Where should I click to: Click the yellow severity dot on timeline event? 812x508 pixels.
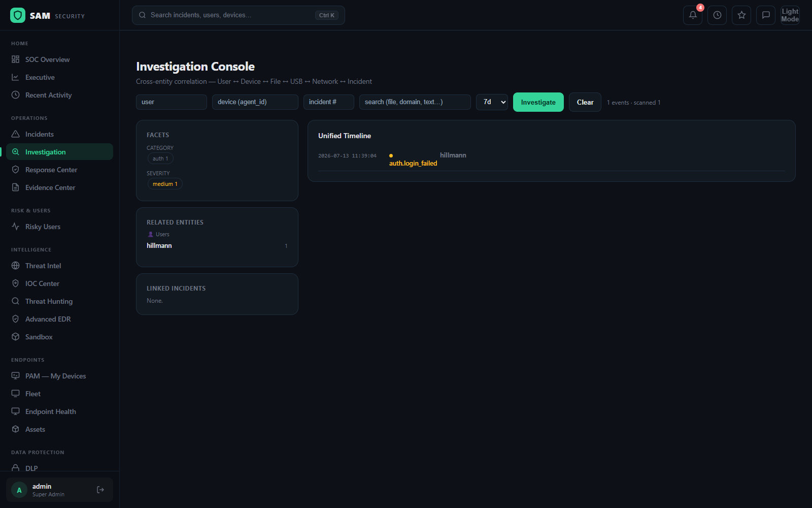(x=391, y=155)
